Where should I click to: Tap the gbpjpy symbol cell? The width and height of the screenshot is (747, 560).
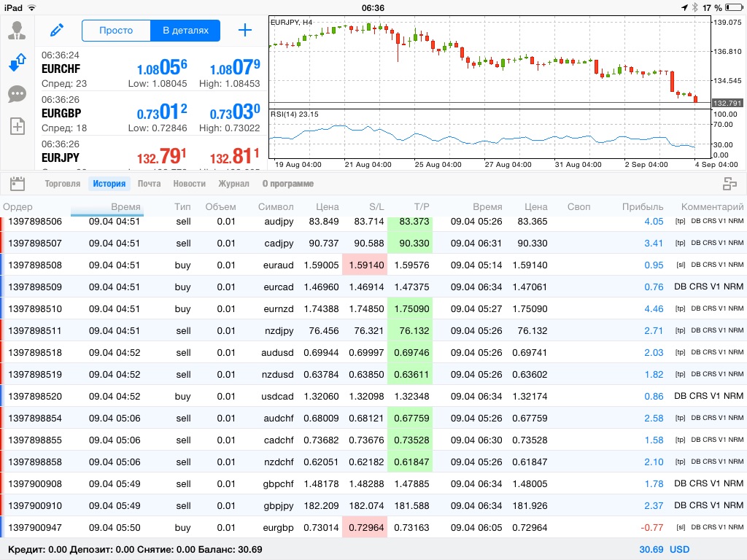click(x=279, y=506)
